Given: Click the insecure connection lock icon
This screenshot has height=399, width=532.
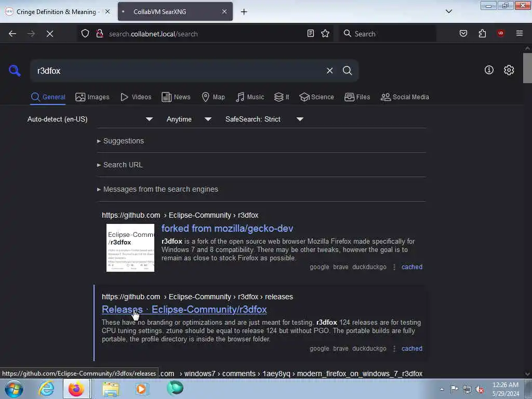Looking at the screenshot, I should point(99,34).
